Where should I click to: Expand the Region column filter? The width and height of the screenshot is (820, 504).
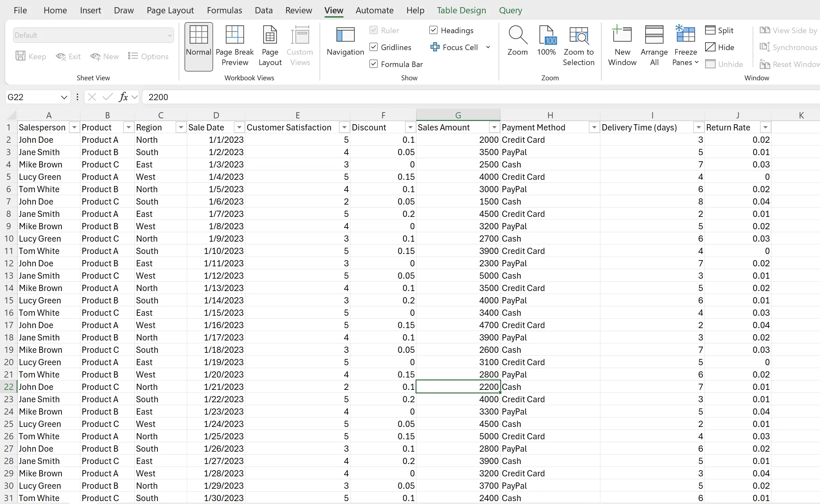pyautogui.click(x=181, y=127)
